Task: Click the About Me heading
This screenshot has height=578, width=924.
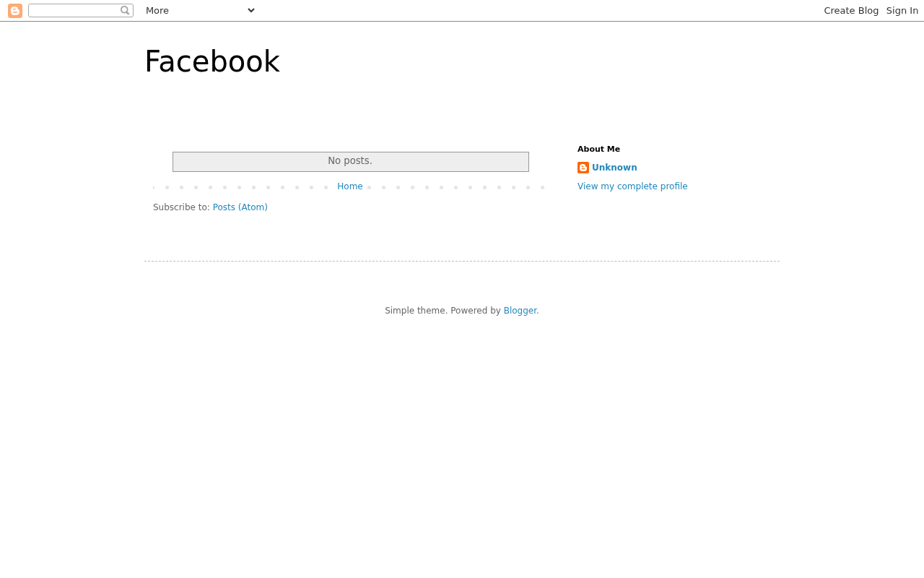Action: click(598, 149)
